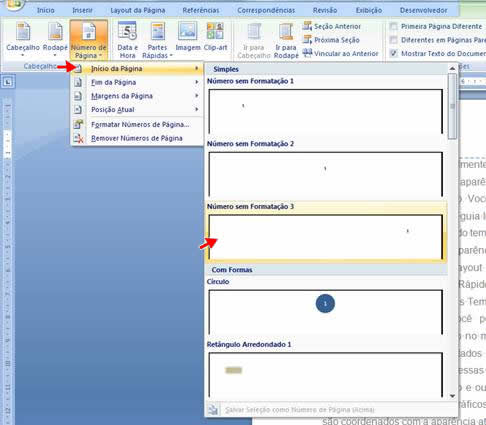The image size is (486, 425).
Task: Click the gallery scrollbar down arrow
Action: (452, 396)
